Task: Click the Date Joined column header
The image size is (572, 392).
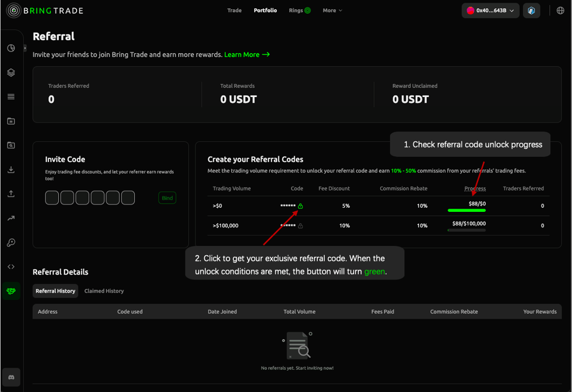Action: point(222,312)
